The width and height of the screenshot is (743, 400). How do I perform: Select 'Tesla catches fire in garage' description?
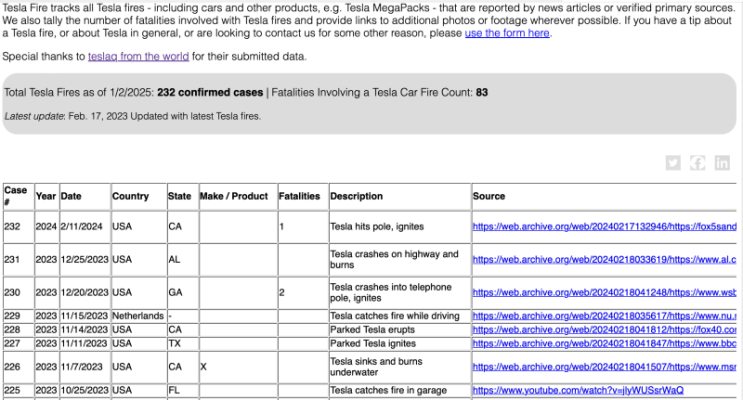[x=389, y=390]
